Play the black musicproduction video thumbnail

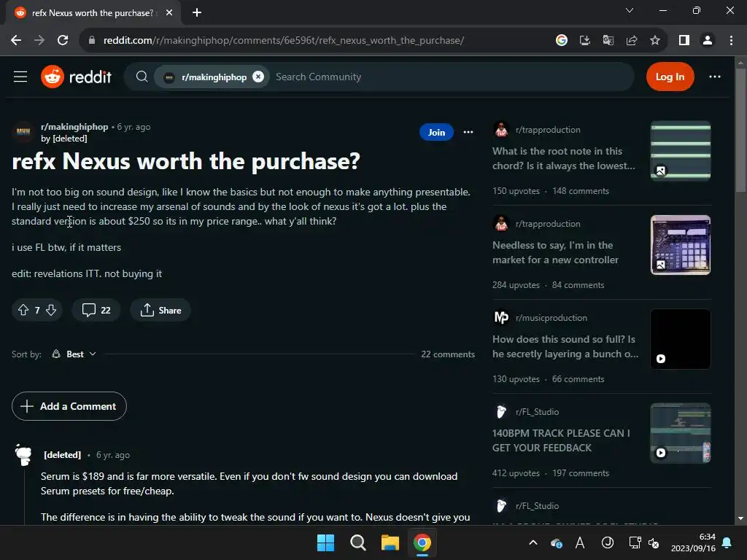681,339
